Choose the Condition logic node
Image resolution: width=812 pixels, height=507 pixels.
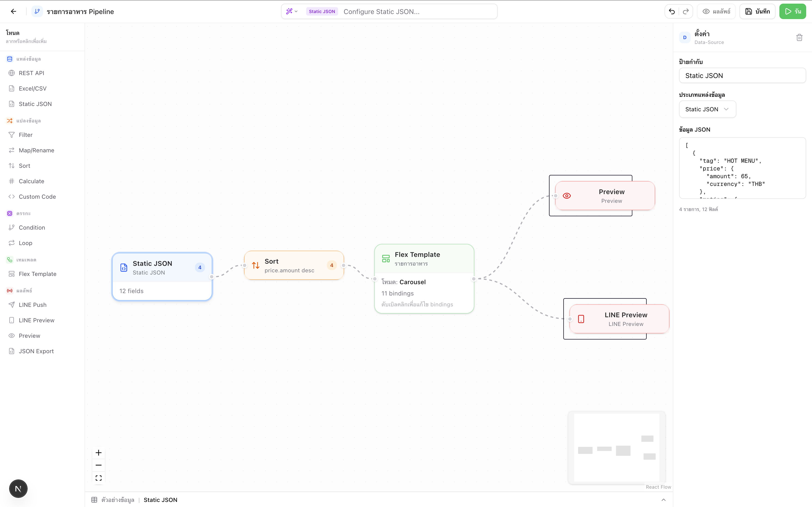coord(32,227)
